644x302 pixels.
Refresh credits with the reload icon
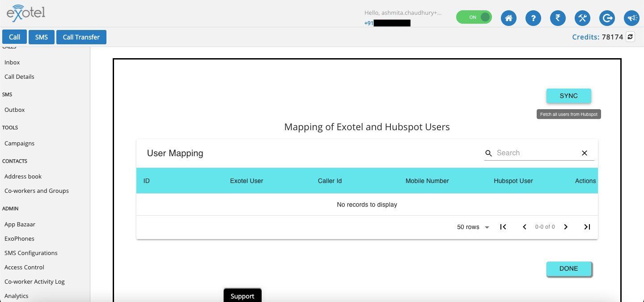click(x=630, y=37)
